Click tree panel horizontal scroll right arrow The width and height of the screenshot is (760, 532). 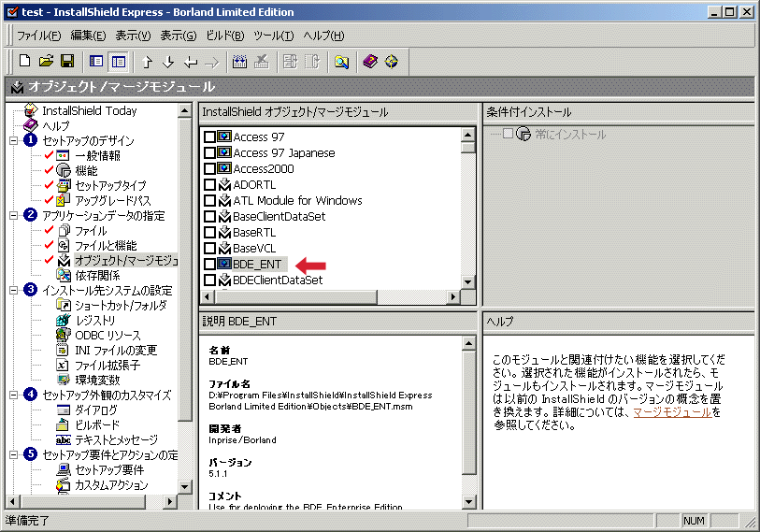click(x=169, y=501)
